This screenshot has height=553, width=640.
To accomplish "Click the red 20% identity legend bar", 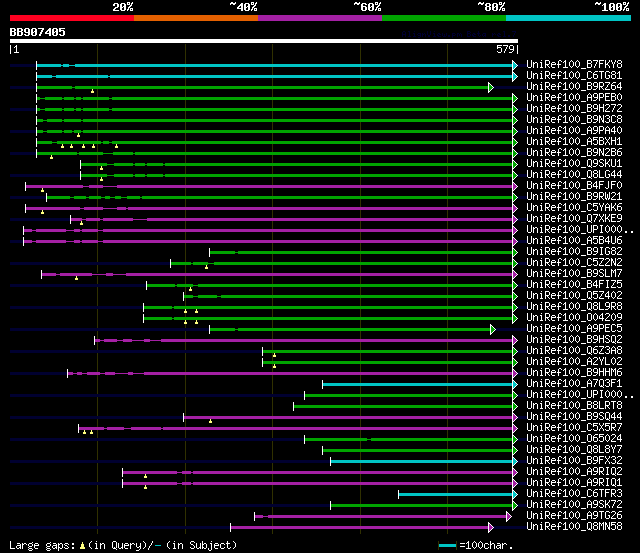I will tap(72, 18).
